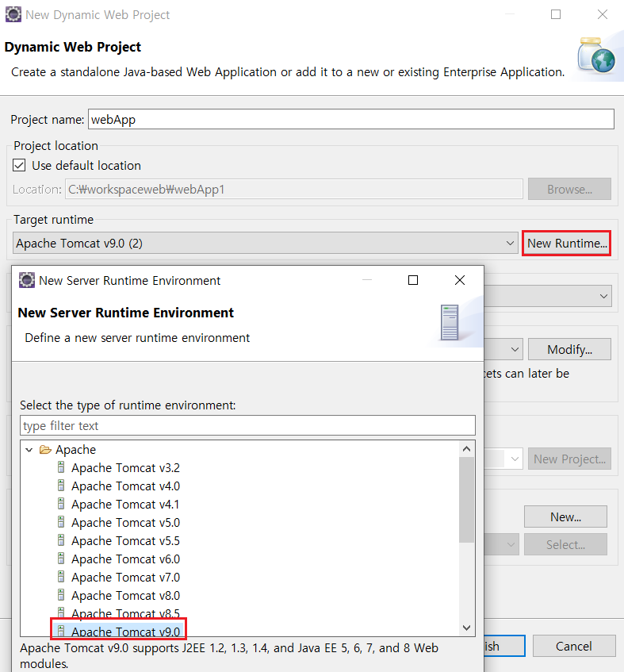Click the Apache Tomcat v4.0 server icon
This screenshot has width=624, height=672.
61,486
